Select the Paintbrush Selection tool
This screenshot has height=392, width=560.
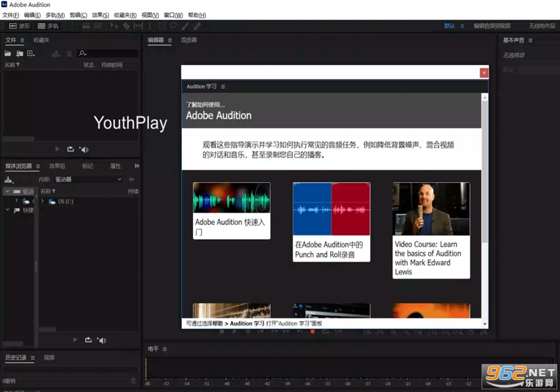(185, 26)
